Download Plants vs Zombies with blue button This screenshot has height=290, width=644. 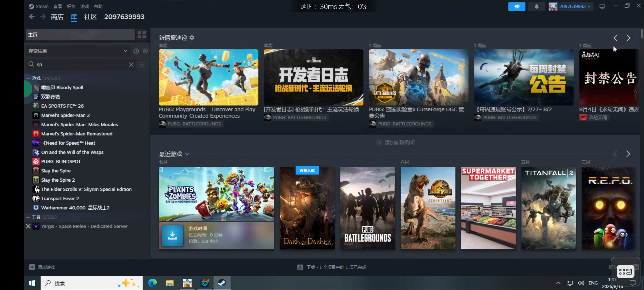point(172,235)
